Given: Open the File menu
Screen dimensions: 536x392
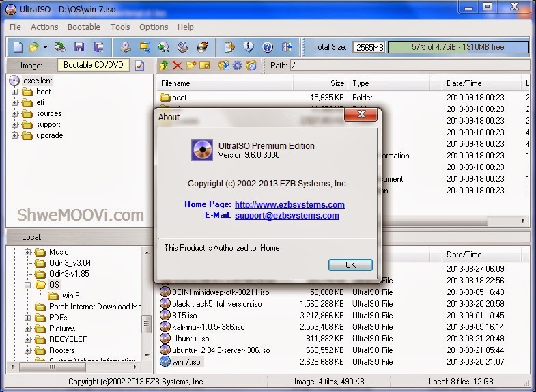Looking at the screenshot, I should pos(15,27).
